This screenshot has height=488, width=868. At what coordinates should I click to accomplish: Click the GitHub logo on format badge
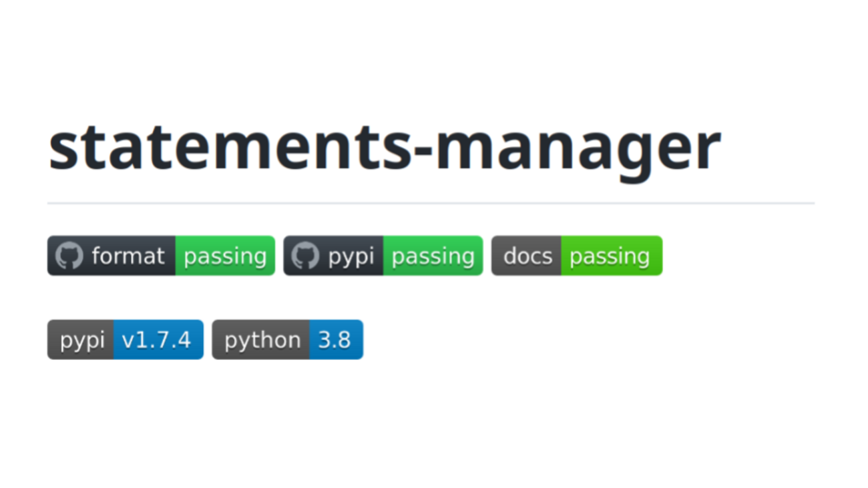(69, 256)
